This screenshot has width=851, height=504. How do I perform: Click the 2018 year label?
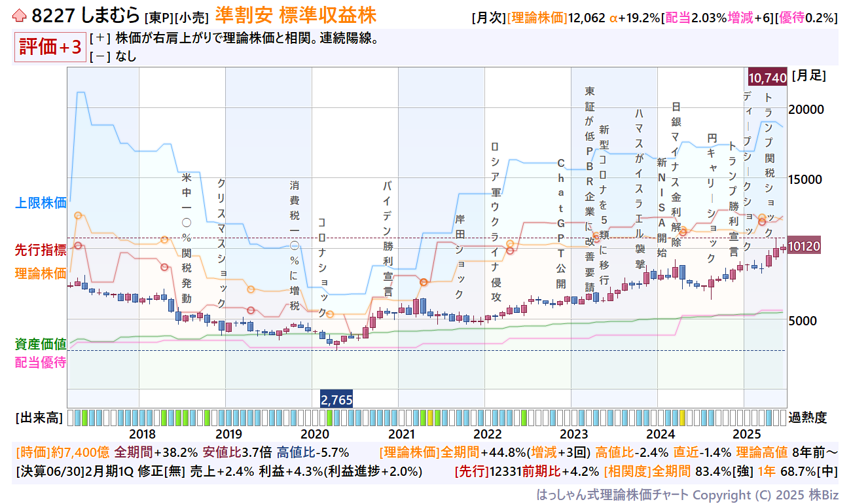(x=143, y=433)
